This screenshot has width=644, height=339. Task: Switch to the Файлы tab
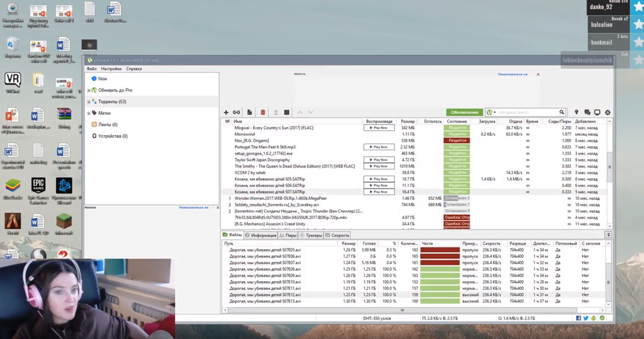232,235
